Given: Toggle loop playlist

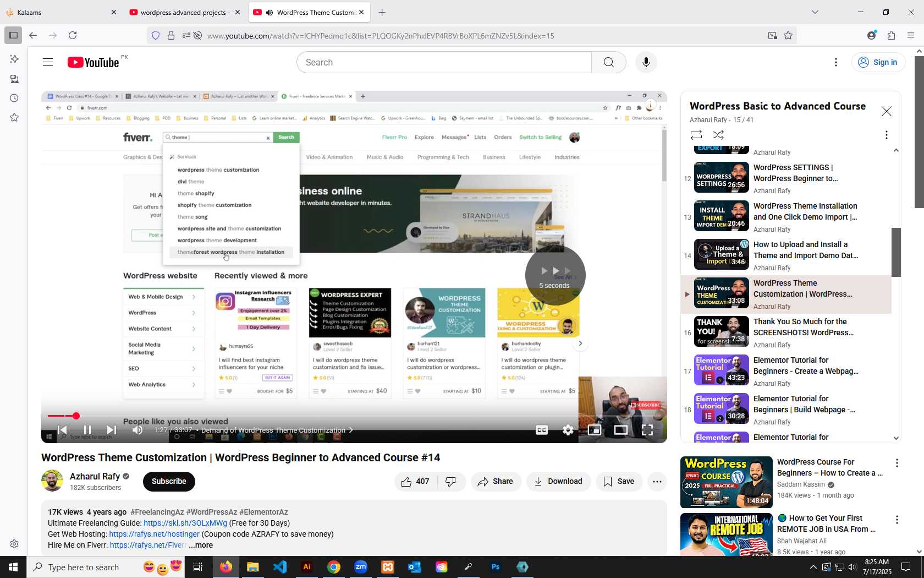Looking at the screenshot, I should pyautogui.click(x=696, y=135).
